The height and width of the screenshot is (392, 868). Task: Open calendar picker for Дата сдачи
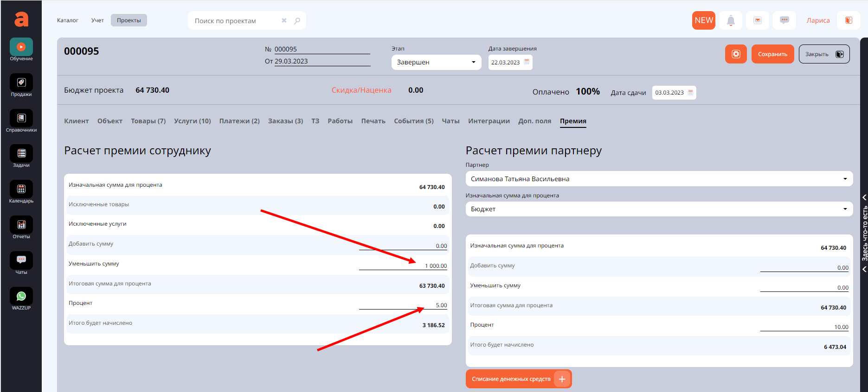pos(690,93)
